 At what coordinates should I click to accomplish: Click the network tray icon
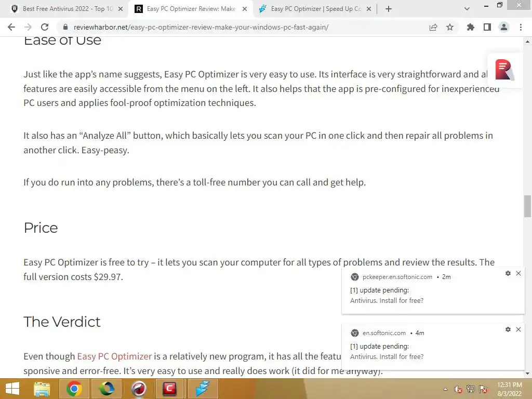471,389
